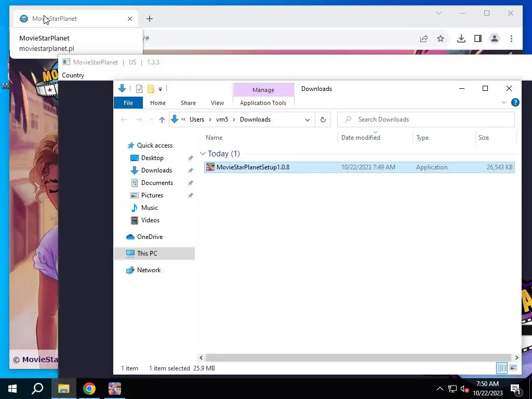Click Chrome tab search chevron

tap(438, 13)
